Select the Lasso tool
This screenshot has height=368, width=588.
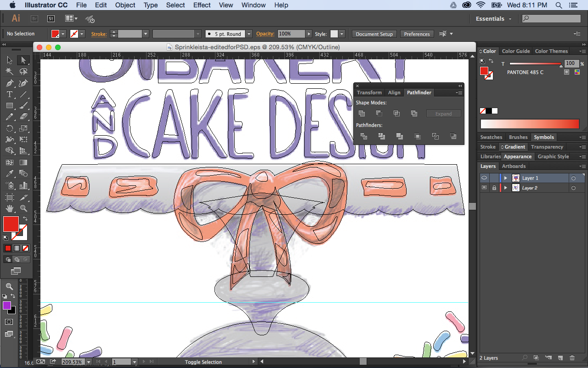point(23,71)
